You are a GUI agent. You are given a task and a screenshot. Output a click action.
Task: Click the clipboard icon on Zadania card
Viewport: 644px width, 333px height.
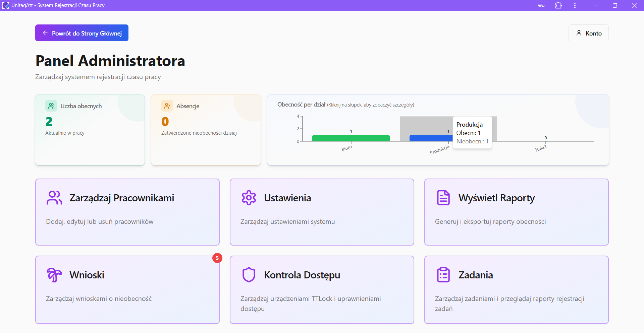click(443, 275)
